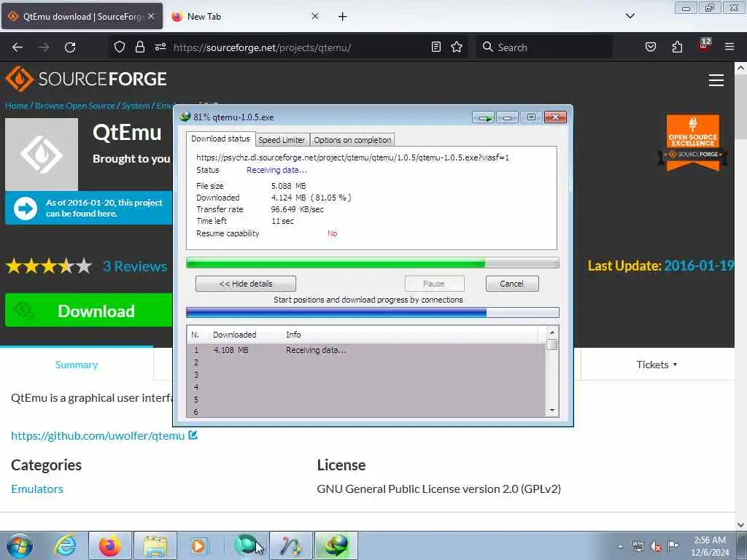Open the Firefox extensions puzzle icon
The width and height of the screenshot is (747, 560).
click(x=677, y=47)
